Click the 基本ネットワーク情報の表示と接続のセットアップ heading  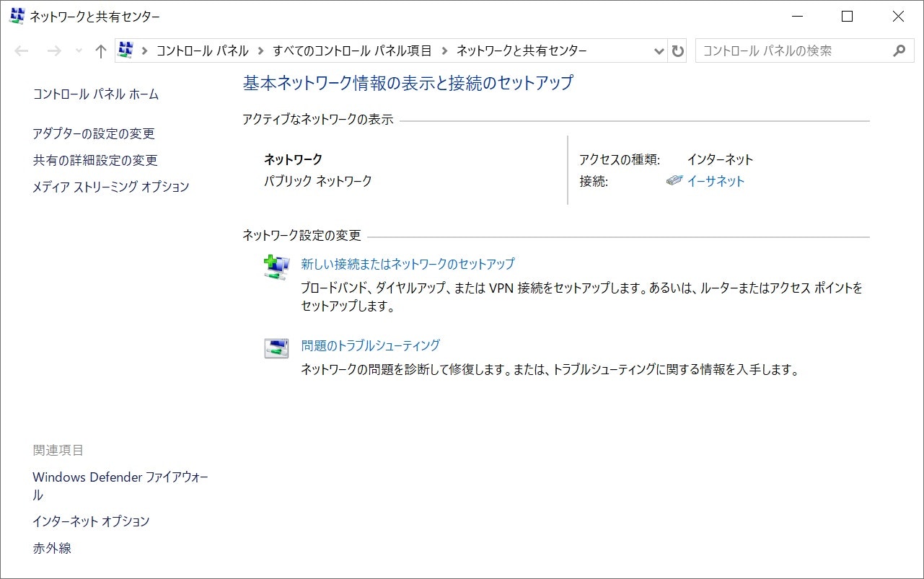click(408, 83)
